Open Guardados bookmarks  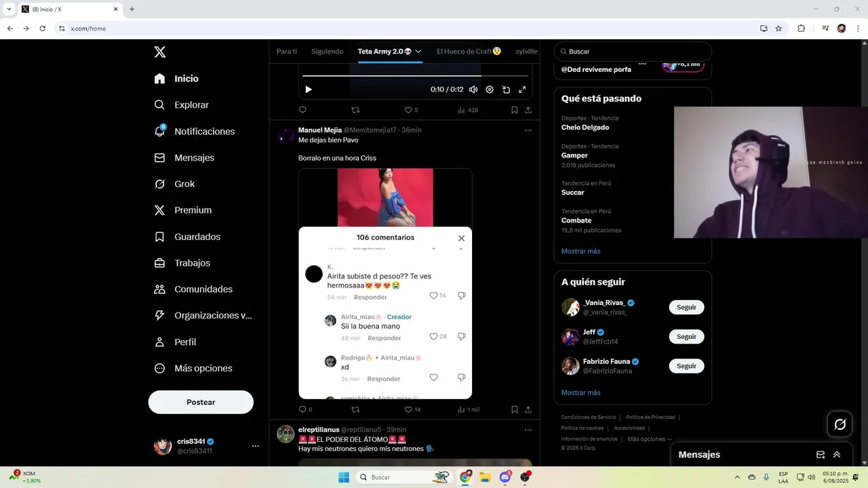187,237
